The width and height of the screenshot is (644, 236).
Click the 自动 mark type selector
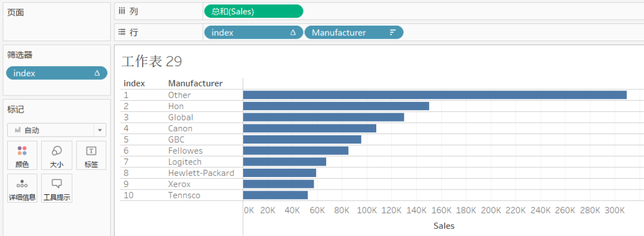click(57, 130)
